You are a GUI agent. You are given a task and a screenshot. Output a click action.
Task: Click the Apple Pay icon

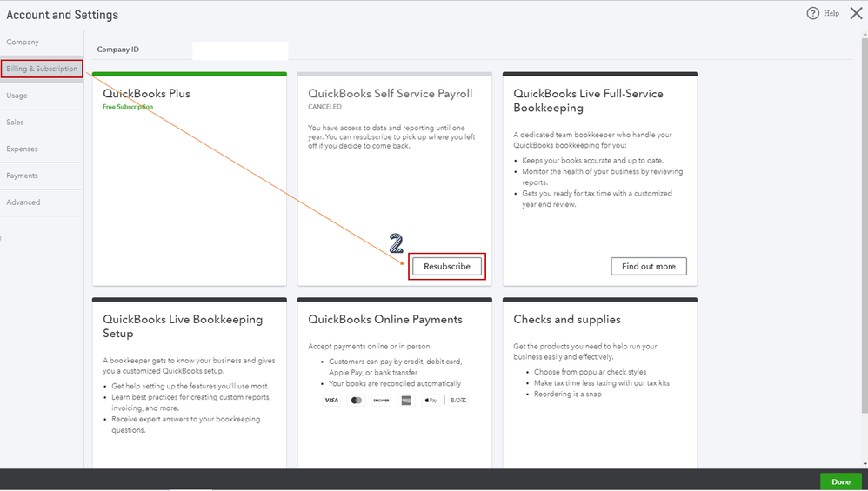click(431, 401)
